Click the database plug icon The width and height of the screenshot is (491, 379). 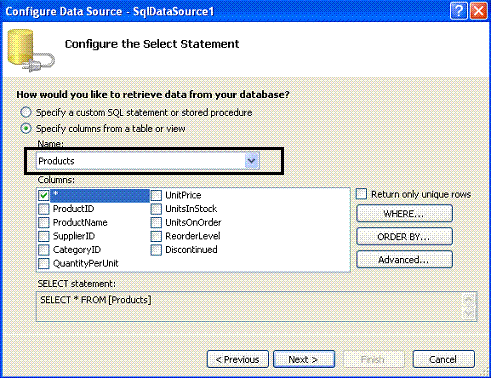pos(31,51)
